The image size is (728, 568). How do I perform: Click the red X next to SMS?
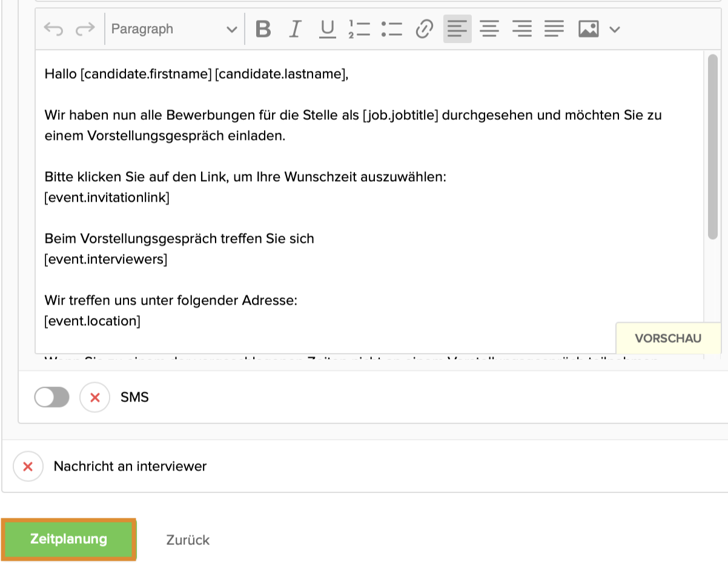(94, 398)
